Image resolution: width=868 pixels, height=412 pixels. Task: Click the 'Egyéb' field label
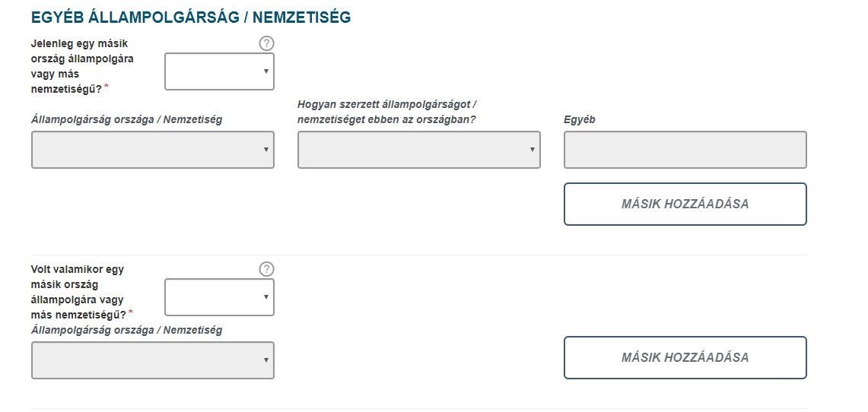[x=580, y=119]
